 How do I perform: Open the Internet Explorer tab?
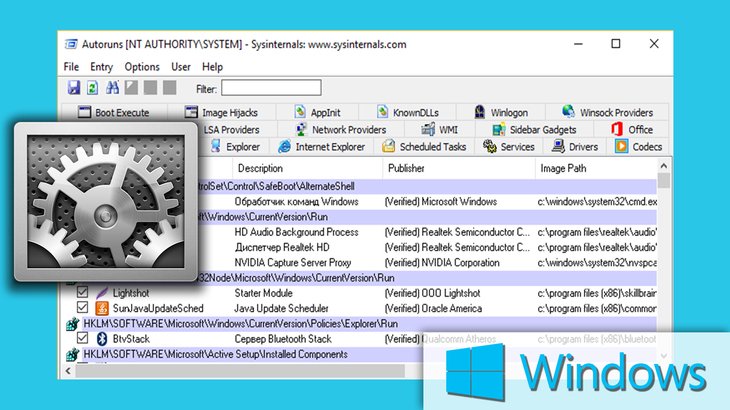click(321, 147)
